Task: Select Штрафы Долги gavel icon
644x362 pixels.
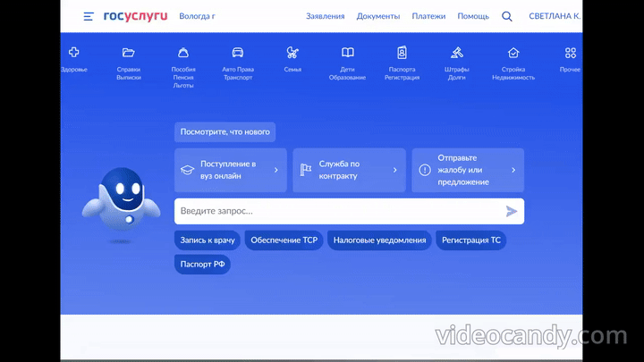Action: tap(456, 53)
